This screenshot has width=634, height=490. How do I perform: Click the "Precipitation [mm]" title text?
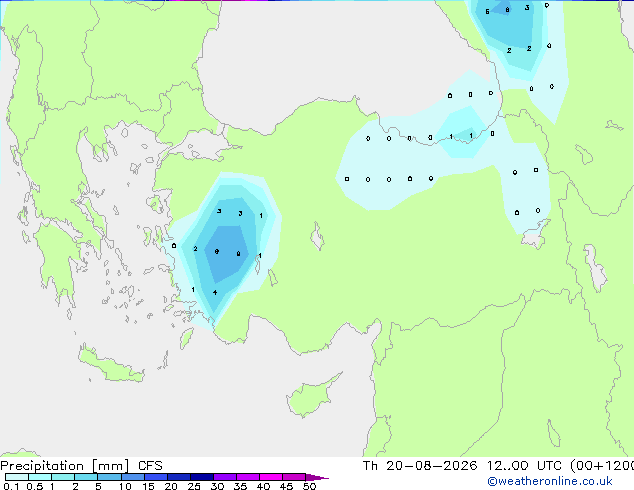click(x=65, y=466)
